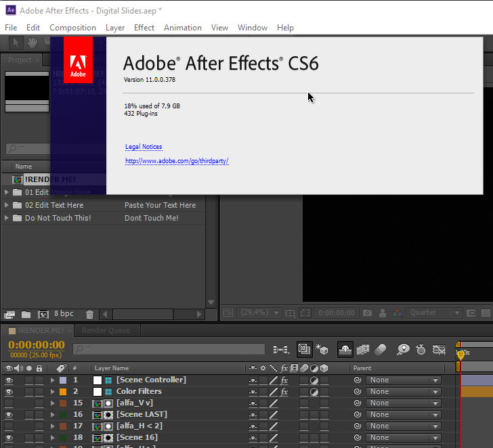Screen dimensions: 493x448
Task: Click the Legal Notices link
Action: pos(144,147)
